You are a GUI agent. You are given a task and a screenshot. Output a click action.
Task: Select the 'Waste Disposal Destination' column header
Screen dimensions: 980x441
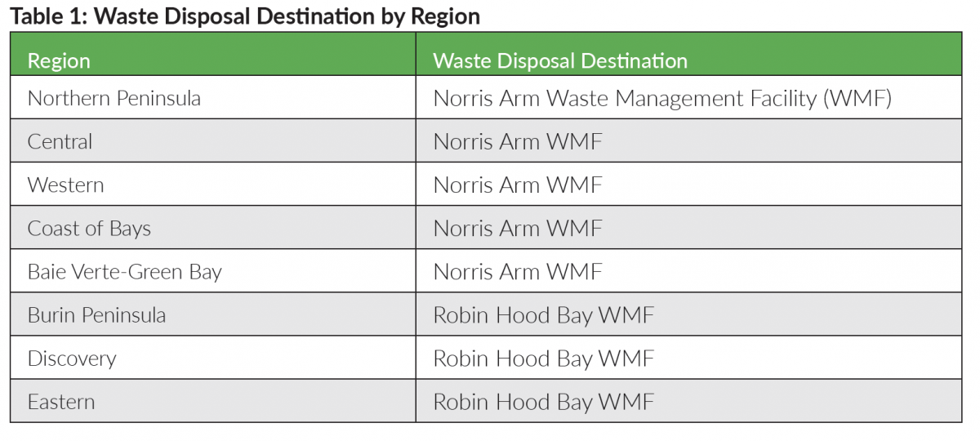click(560, 61)
